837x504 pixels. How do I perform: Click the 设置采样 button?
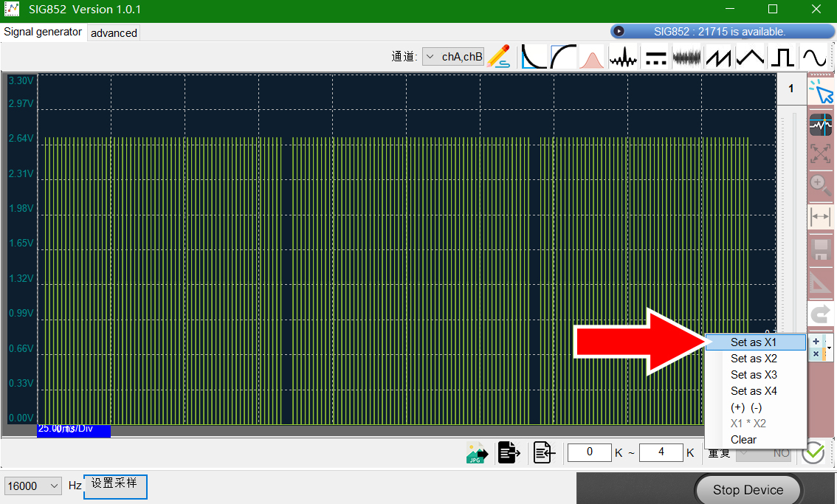coord(114,486)
